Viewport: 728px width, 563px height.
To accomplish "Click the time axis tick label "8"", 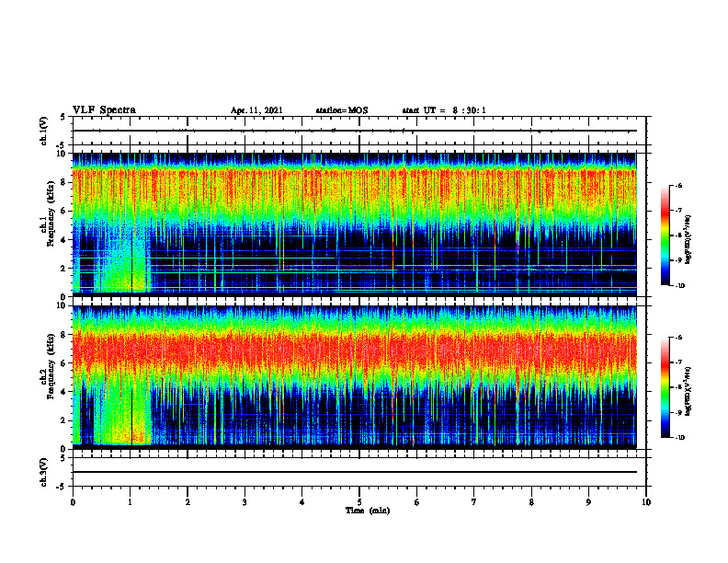I will point(531,502).
